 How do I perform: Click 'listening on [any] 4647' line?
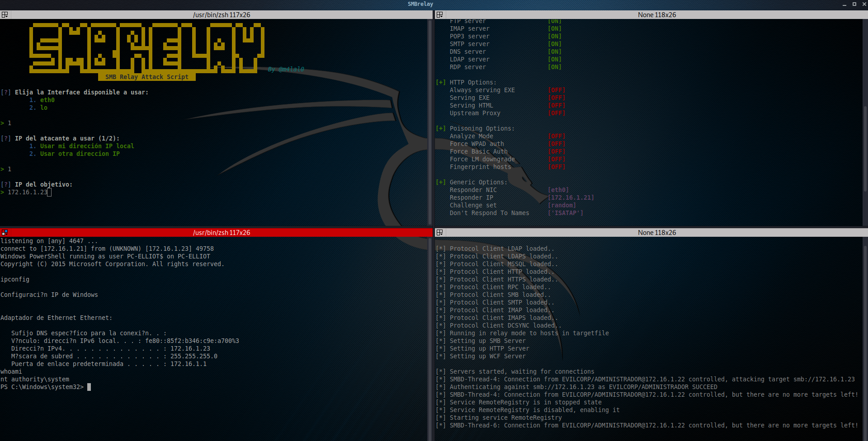click(49, 241)
